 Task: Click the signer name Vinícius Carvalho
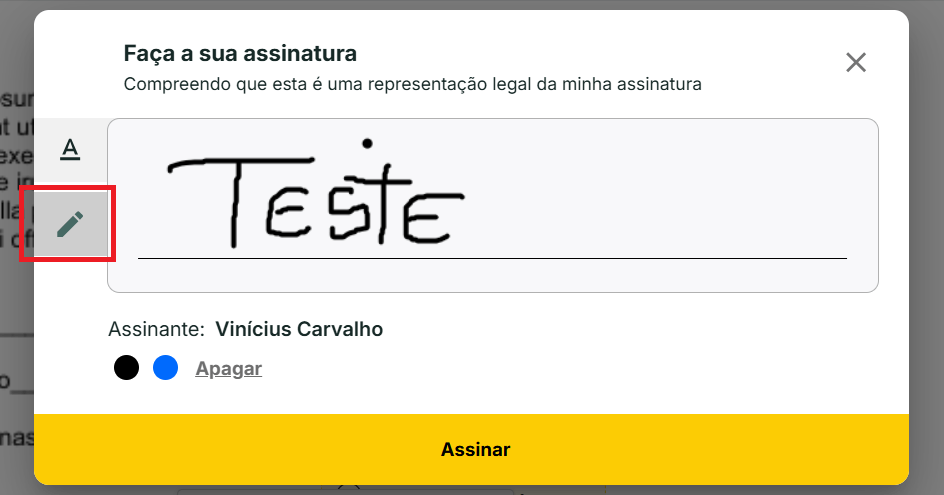pos(299,329)
